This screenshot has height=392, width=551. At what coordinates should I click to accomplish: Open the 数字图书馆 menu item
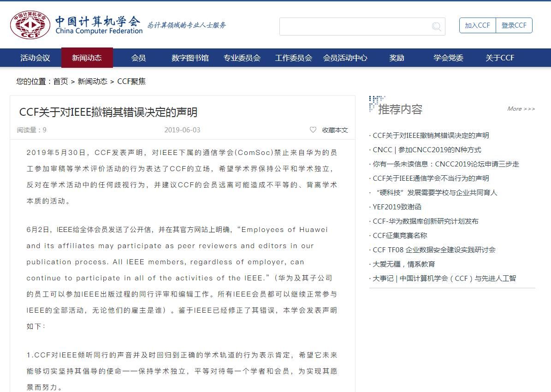coord(190,58)
